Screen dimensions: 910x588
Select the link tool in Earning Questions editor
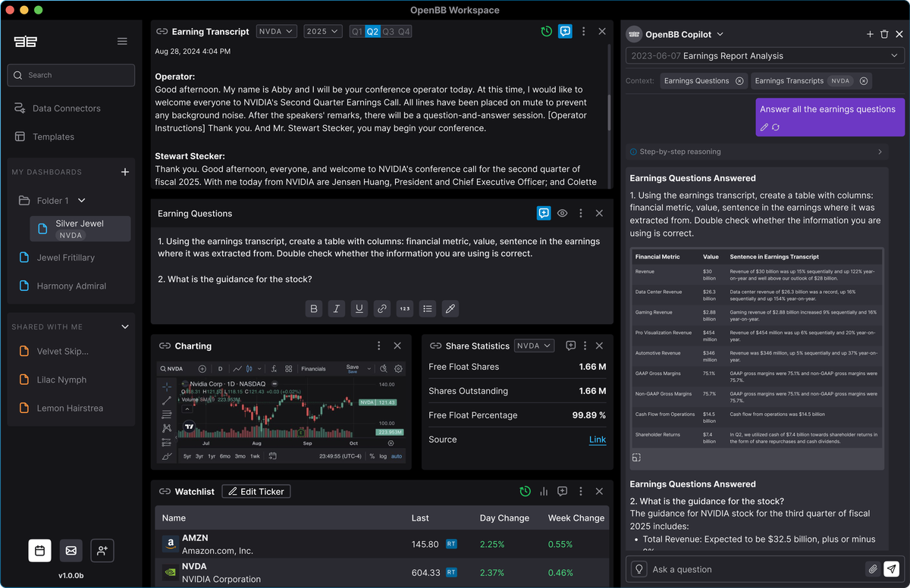coord(381,308)
